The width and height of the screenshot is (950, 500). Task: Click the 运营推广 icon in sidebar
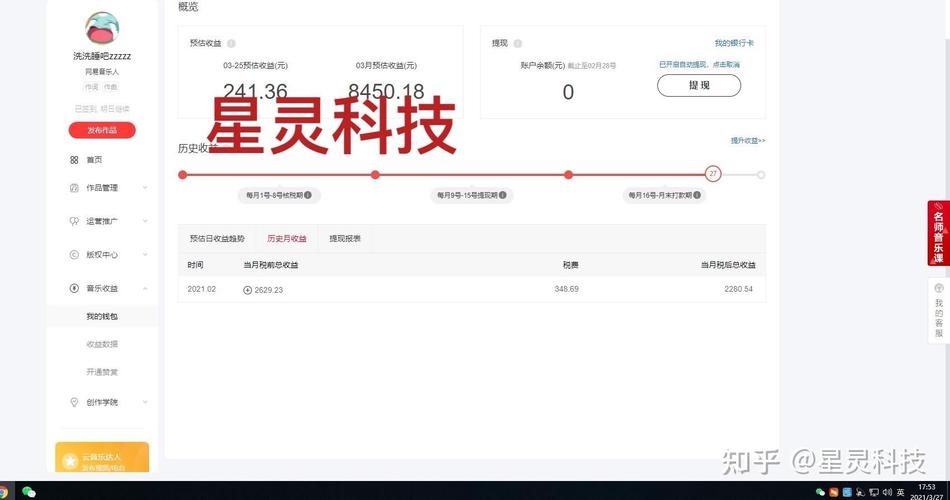74,221
